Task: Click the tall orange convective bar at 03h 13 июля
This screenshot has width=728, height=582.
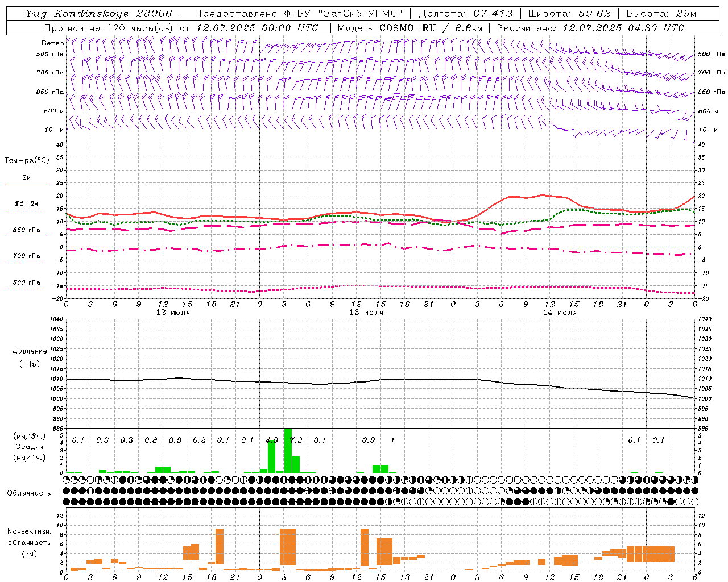Action: point(288,546)
